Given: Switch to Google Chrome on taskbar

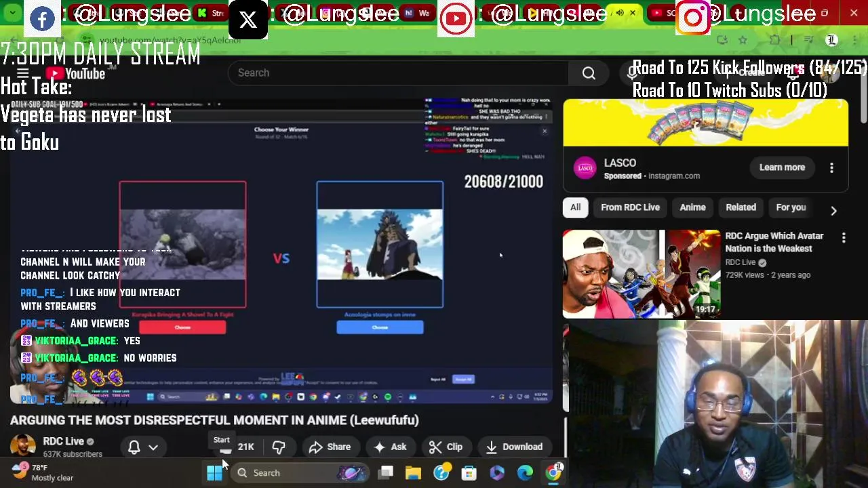Looking at the screenshot, I should [553, 472].
